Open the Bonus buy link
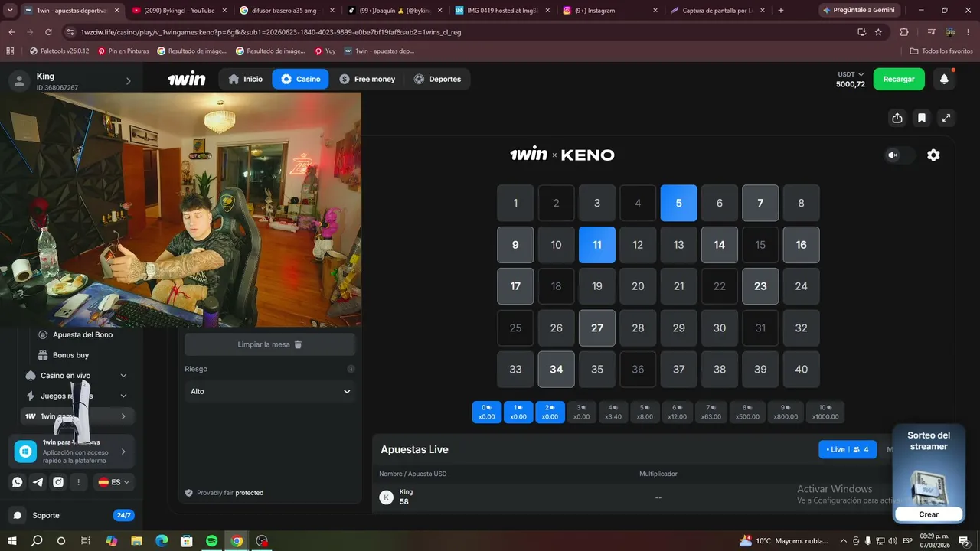The height and width of the screenshot is (551, 980). pyautogui.click(x=70, y=355)
